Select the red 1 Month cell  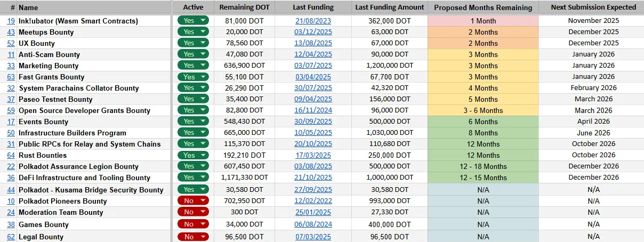click(x=483, y=21)
